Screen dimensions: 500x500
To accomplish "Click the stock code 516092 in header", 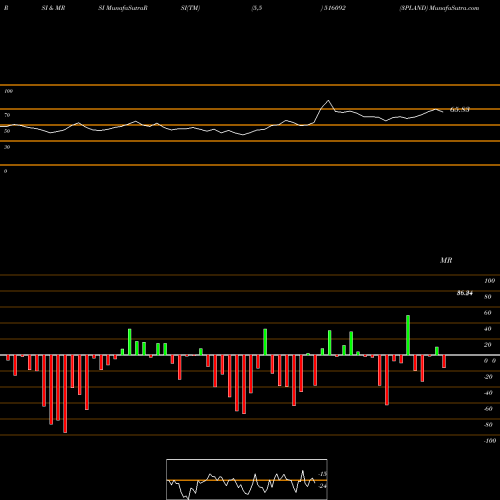I will 335,8.
